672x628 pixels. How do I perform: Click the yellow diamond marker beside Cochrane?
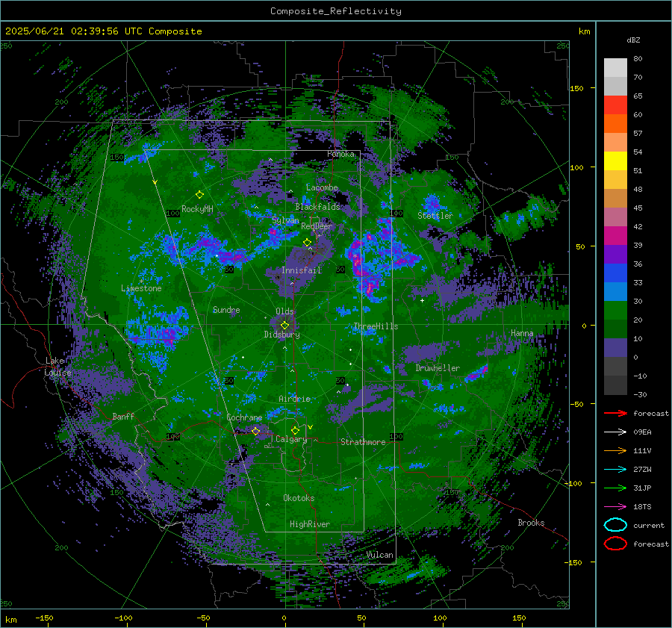pyautogui.click(x=255, y=431)
